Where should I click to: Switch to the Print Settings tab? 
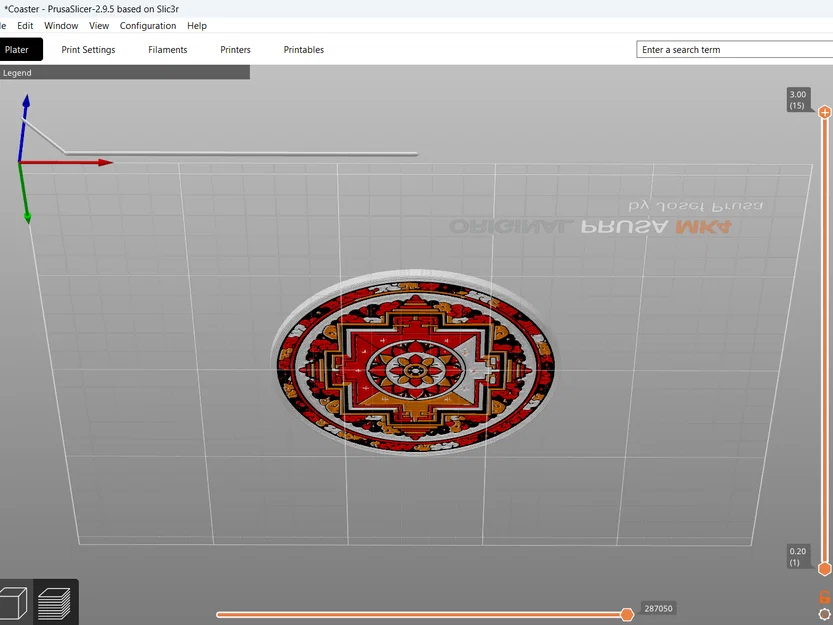88,49
